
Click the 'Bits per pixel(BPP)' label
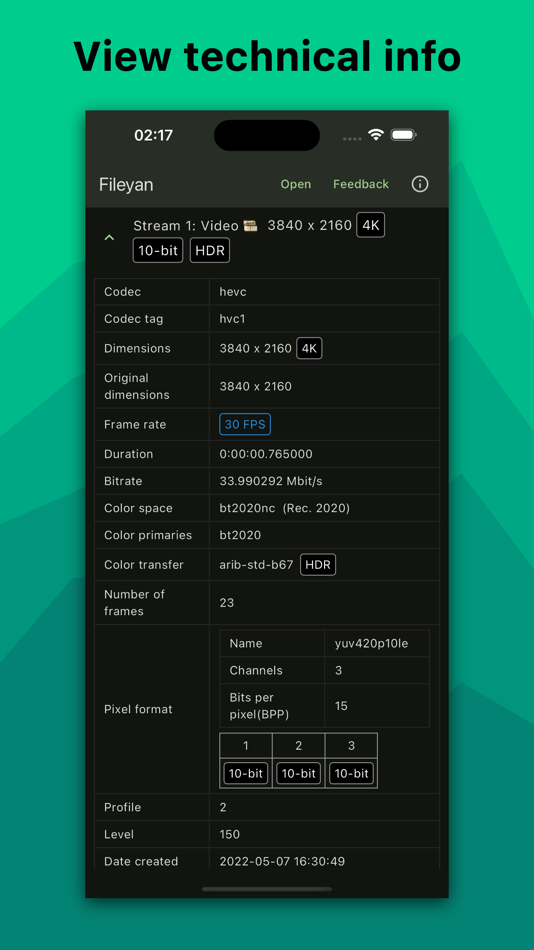point(259,706)
